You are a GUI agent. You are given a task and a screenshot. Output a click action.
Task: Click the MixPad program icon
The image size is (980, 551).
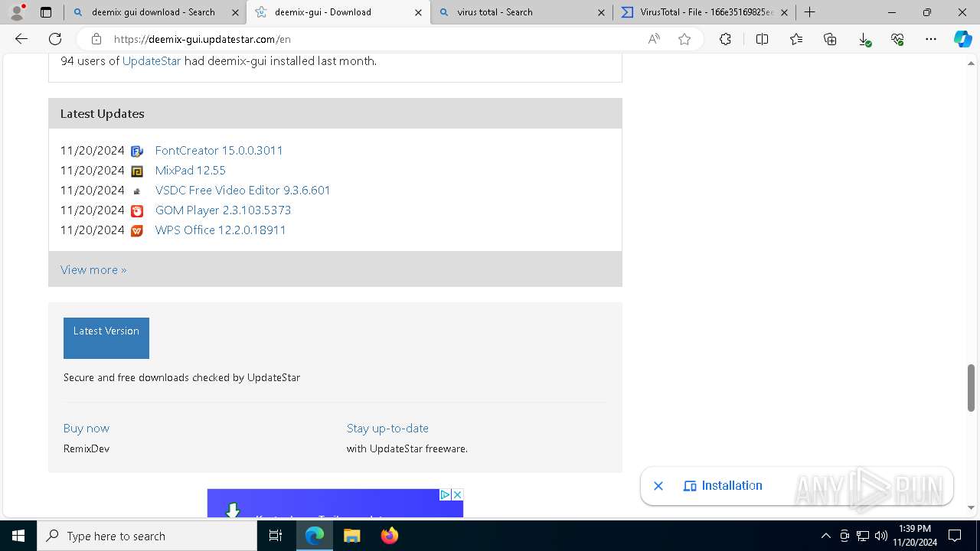click(137, 171)
